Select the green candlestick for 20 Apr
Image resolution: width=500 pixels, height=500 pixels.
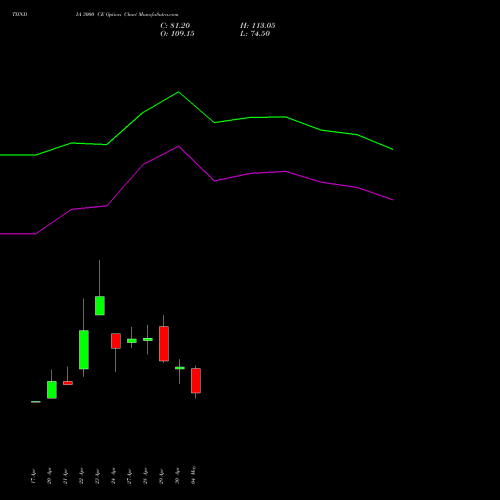coord(52,390)
